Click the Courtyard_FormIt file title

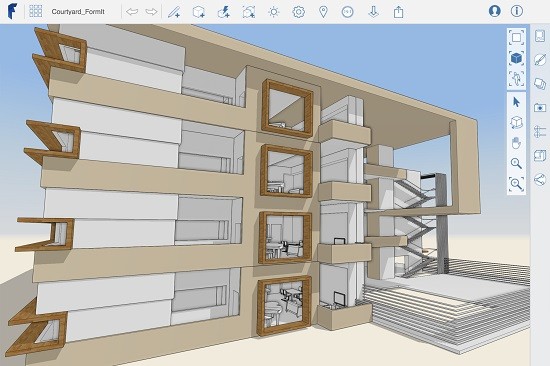pyautogui.click(x=78, y=12)
